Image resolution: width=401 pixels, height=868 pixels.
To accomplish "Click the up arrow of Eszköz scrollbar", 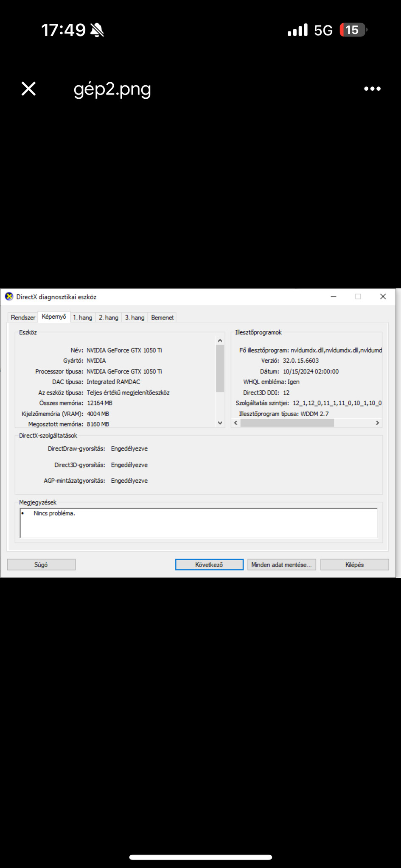I will (220, 340).
